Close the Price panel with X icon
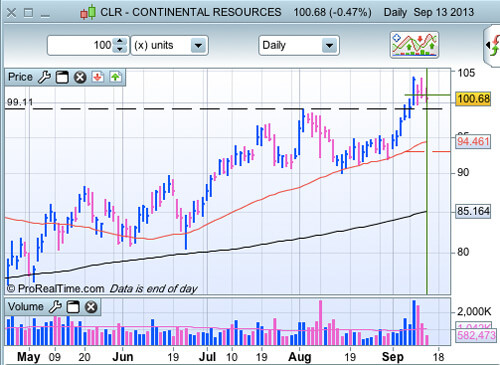500x365 pixels. click(x=80, y=77)
